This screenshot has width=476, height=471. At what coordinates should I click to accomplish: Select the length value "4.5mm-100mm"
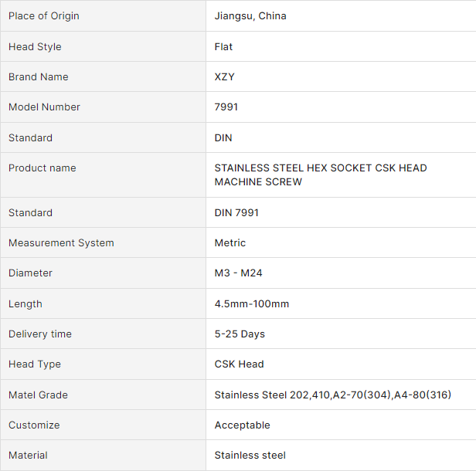pos(252,303)
